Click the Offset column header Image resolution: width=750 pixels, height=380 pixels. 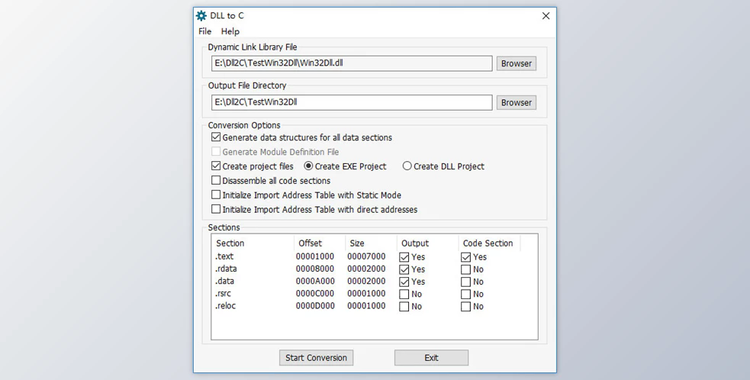[x=320, y=243]
